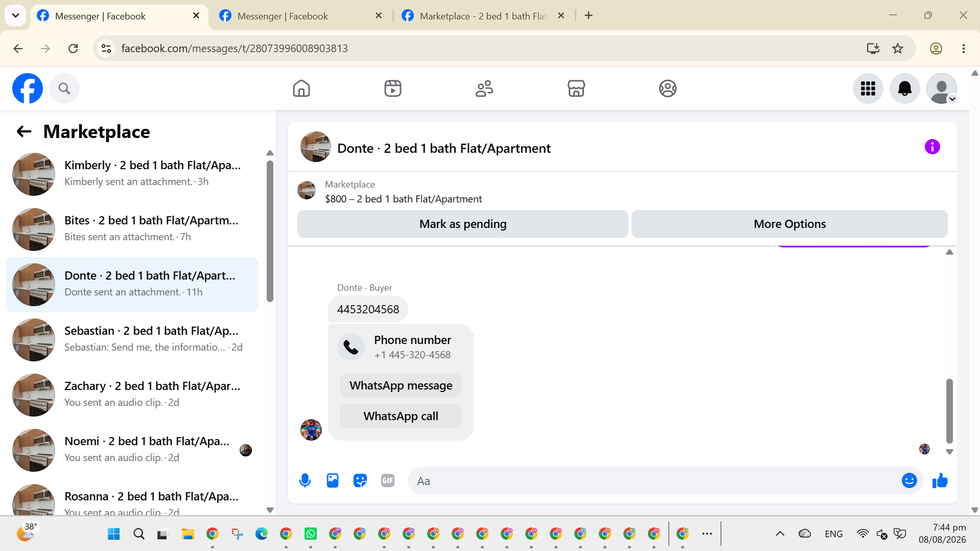Open Sebastian's conversation in the list
Viewport: 980px width, 551px height.
click(x=132, y=339)
